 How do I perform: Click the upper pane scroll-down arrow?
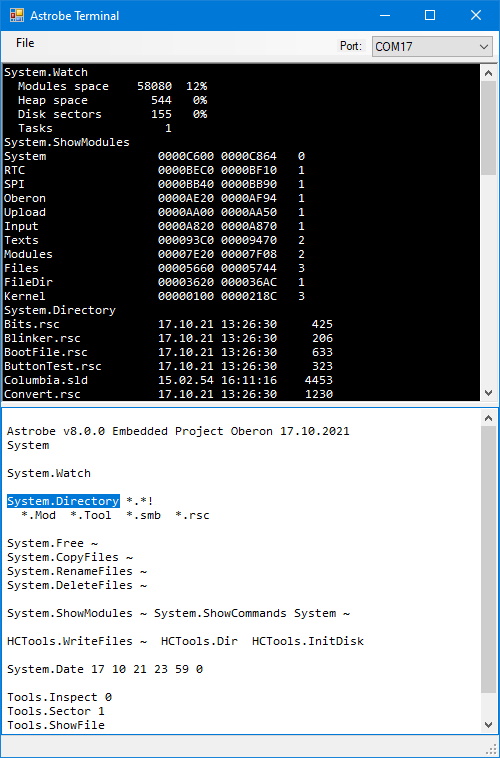coord(488,394)
